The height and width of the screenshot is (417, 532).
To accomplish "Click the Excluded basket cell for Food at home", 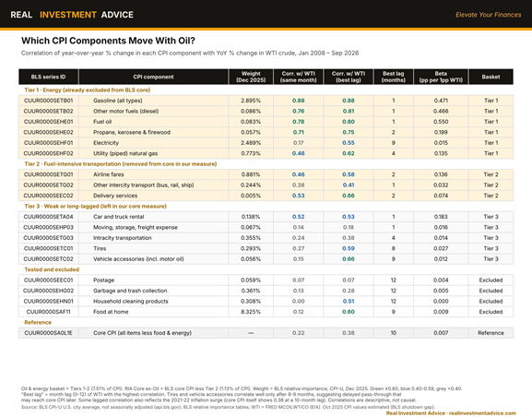I will click(x=491, y=312).
